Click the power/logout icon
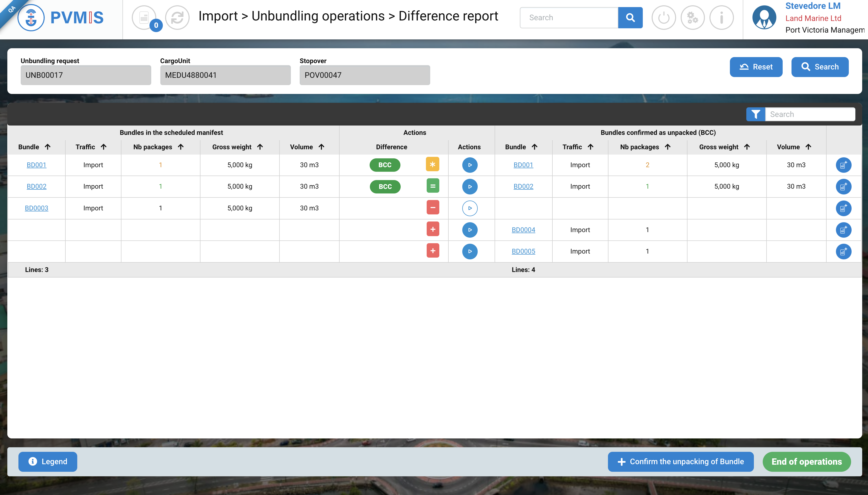This screenshot has height=495, width=868. [x=663, y=18]
